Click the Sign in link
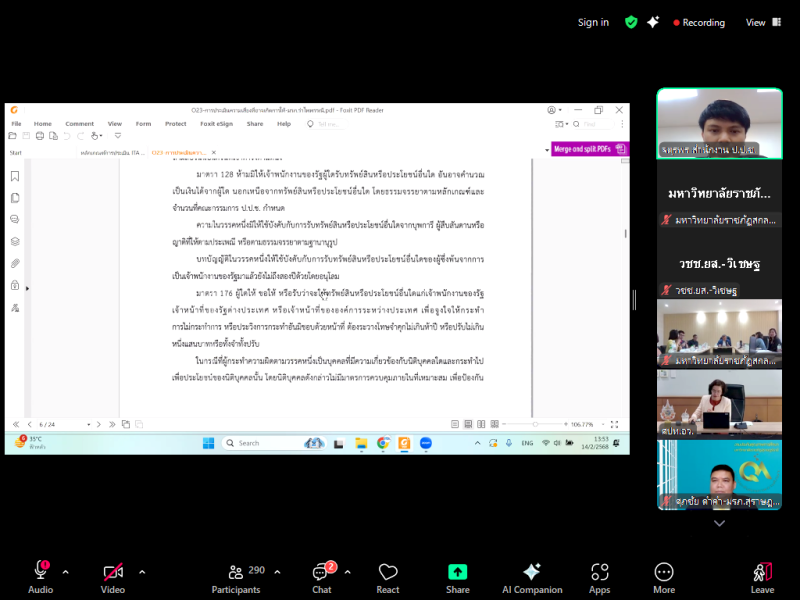This screenshot has width=800, height=600. 593,22
